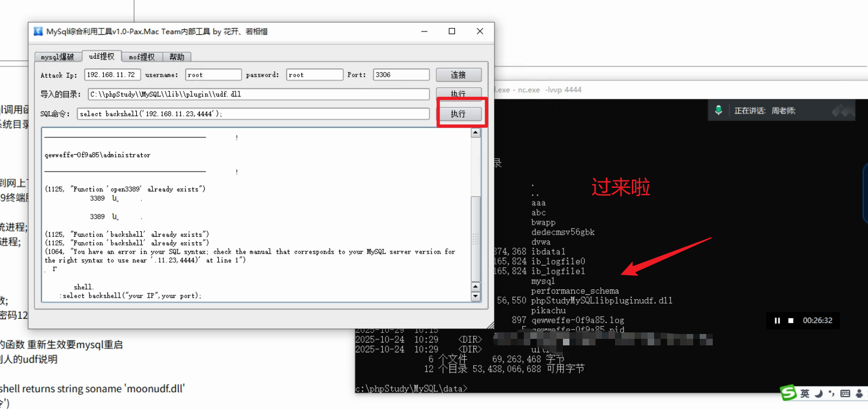Close the MySql tool window
Image resolution: width=868 pixels, height=410 pixels.
pyautogui.click(x=480, y=31)
